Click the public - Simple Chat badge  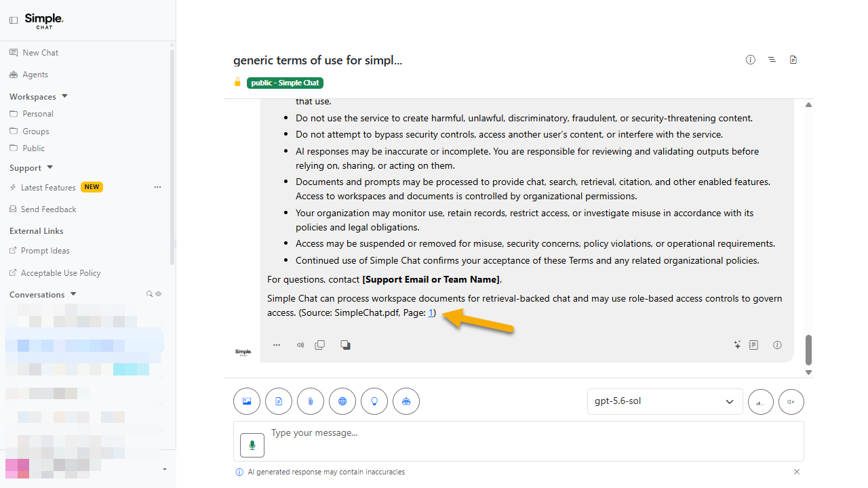(x=285, y=83)
